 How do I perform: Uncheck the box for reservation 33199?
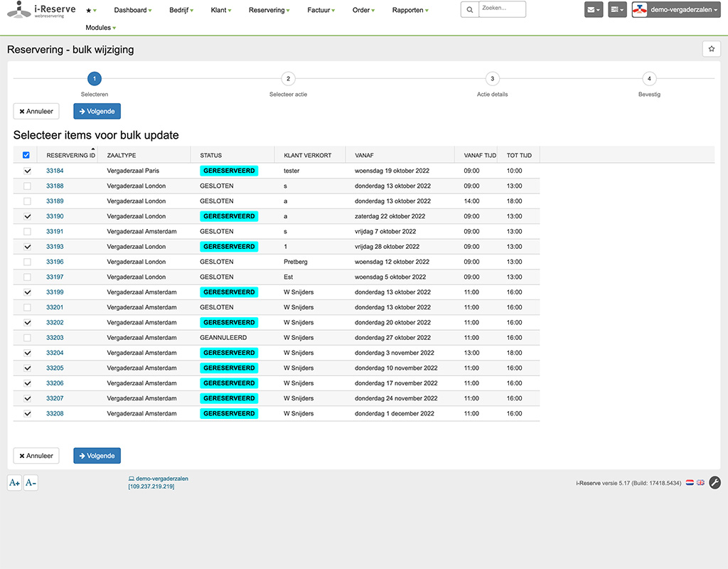[x=28, y=292]
